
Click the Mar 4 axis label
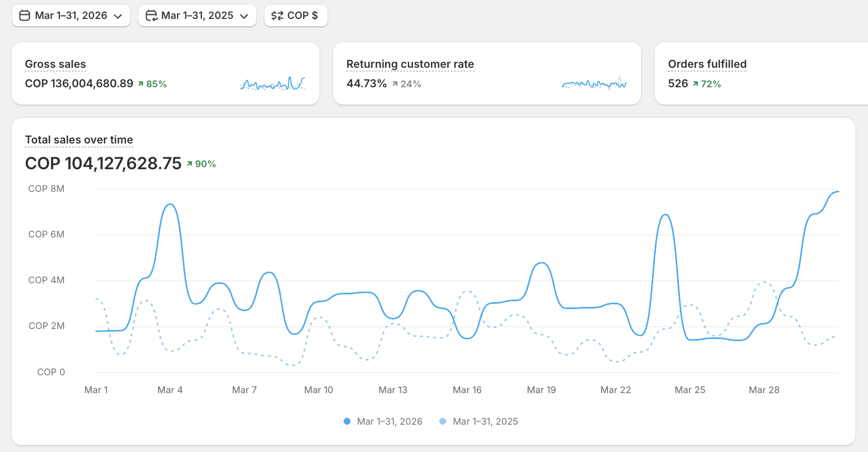pyautogui.click(x=170, y=390)
